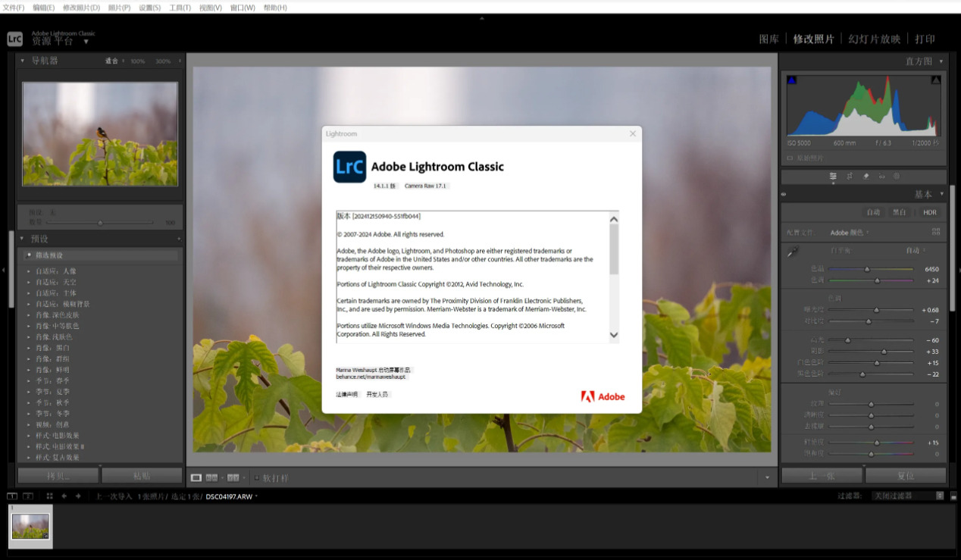This screenshot has height=560, width=961.
Task: Expand the 季节: 秋季 preset group
Action: pos(29,402)
